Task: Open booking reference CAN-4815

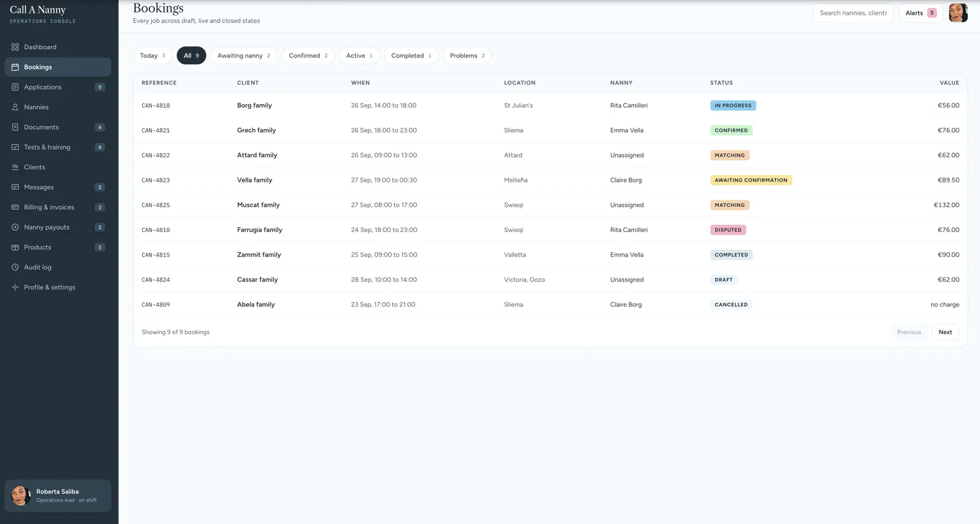Action: pos(156,255)
